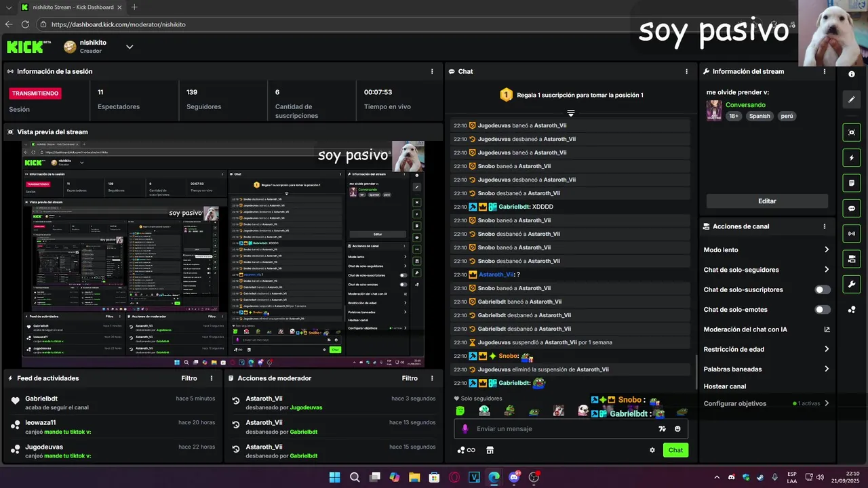Select the perú tag
The width and height of the screenshot is (868, 488).
pos(787,116)
